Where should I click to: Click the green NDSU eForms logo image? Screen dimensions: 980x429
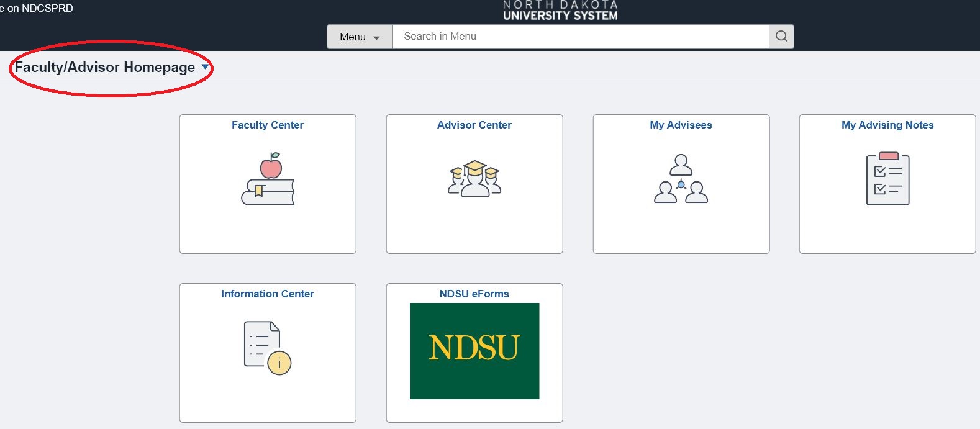(474, 351)
